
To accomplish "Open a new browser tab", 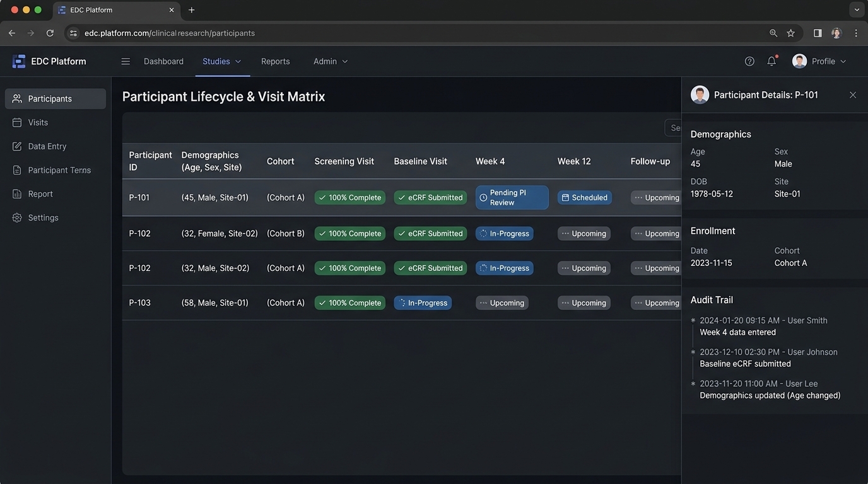I will tap(192, 10).
